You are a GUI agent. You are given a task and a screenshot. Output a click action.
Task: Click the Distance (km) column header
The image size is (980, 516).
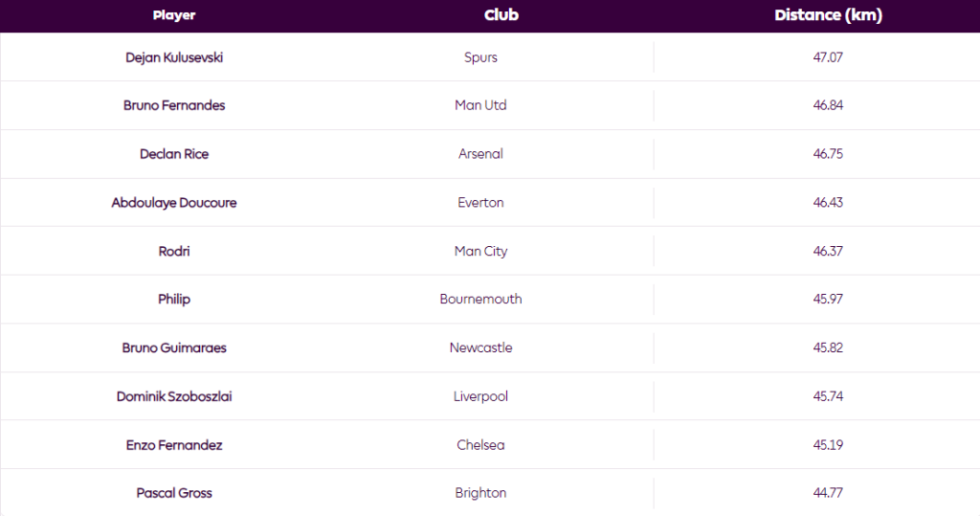(828, 15)
